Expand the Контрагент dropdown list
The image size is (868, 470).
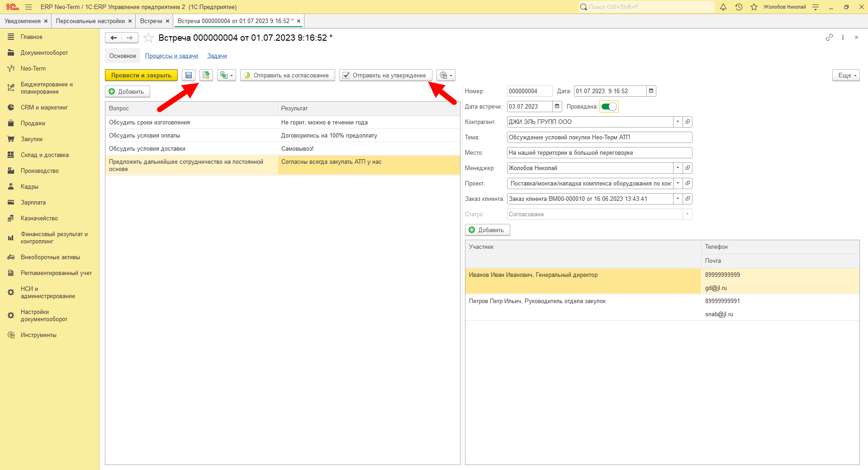[x=678, y=122]
